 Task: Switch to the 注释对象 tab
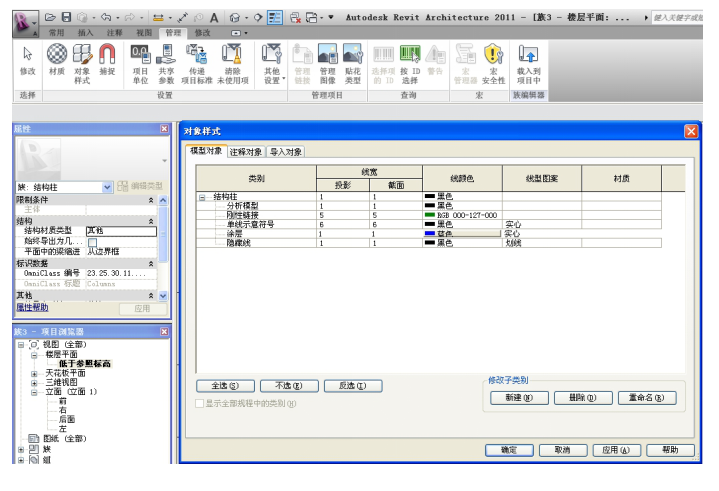246,152
